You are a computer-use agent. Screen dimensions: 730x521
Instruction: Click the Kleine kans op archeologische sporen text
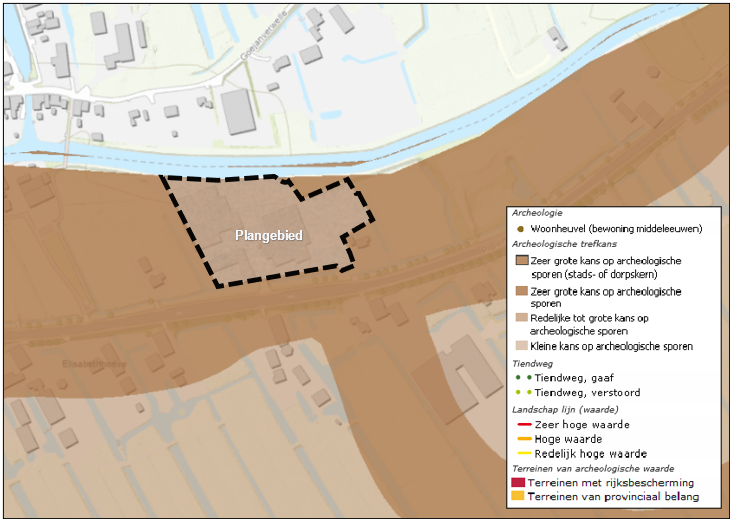(612, 346)
